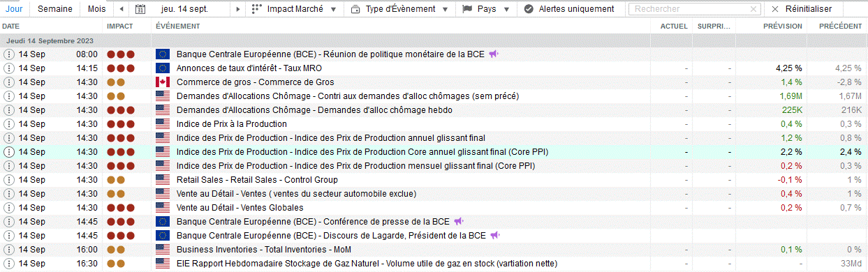Click megaphone icon on Discours de Lagarde row

pyautogui.click(x=494, y=235)
